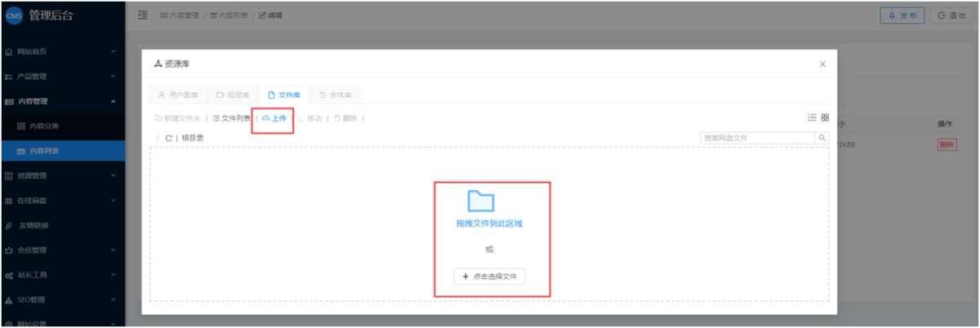Click the 点击选择文件 button
Image resolution: width=980 pixels, height=328 pixels.
[490, 277]
